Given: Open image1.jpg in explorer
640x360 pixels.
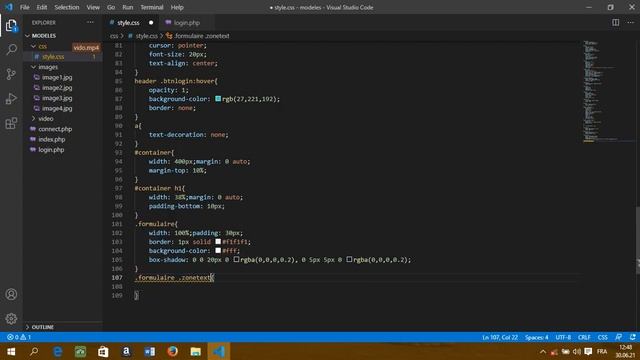Looking at the screenshot, I should click(x=57, y=77).
